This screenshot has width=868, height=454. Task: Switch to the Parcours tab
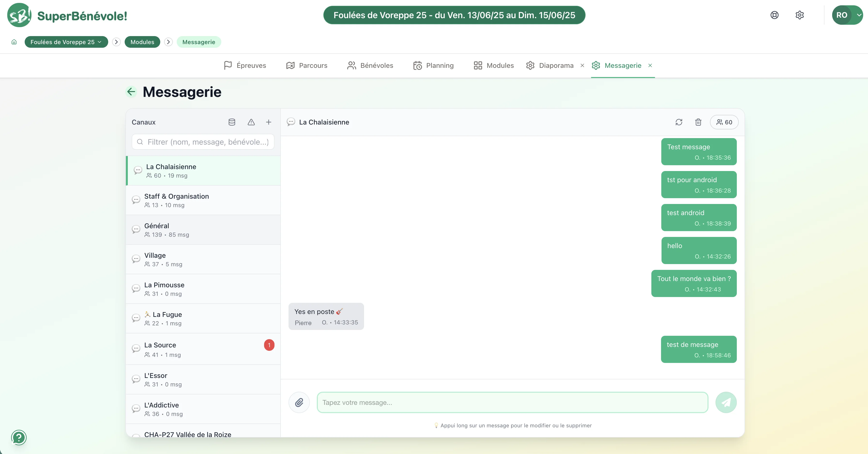coord(307,65)
